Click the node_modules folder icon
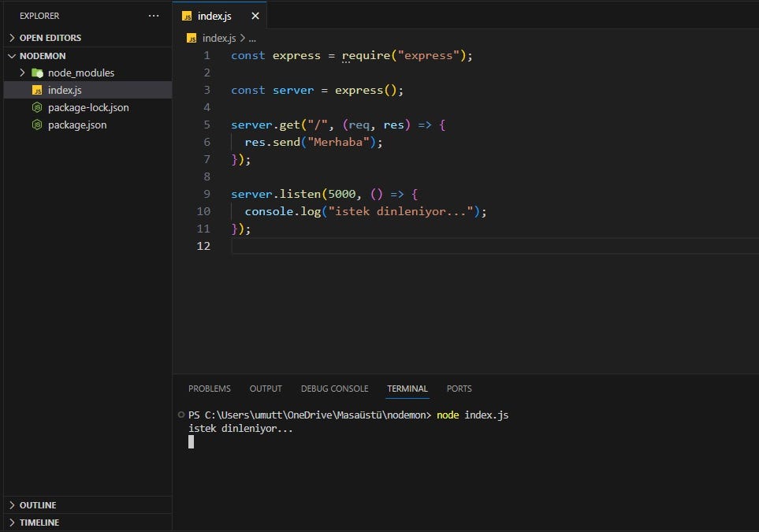 (x=38, y=73)
